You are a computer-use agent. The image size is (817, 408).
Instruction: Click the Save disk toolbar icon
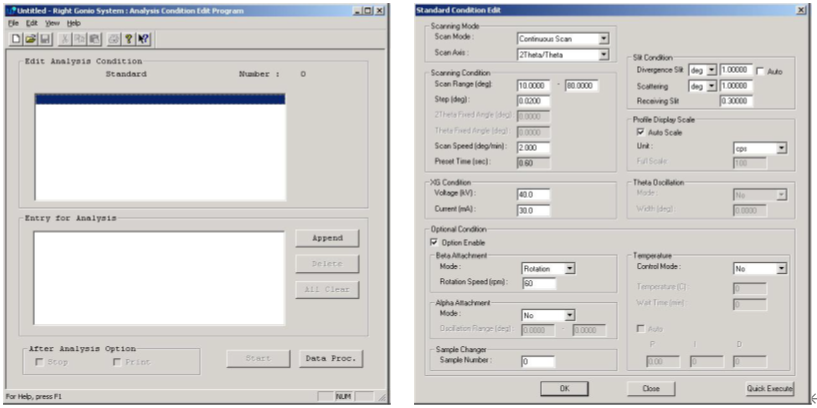(44, 38)
